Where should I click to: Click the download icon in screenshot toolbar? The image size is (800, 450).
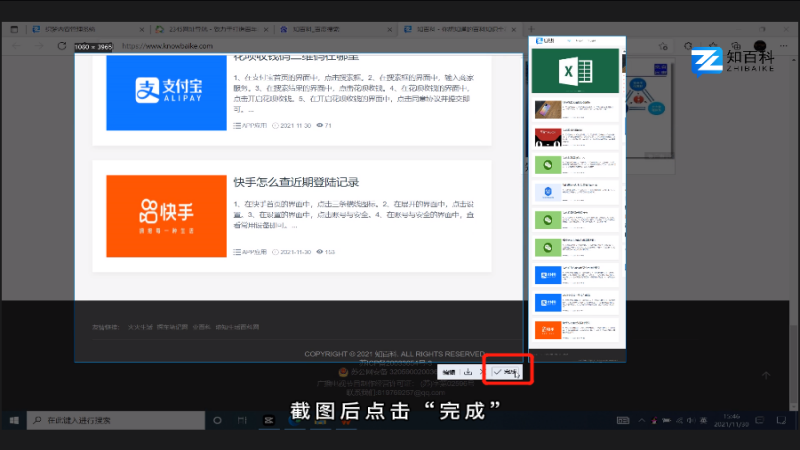[x=468, y=372]
